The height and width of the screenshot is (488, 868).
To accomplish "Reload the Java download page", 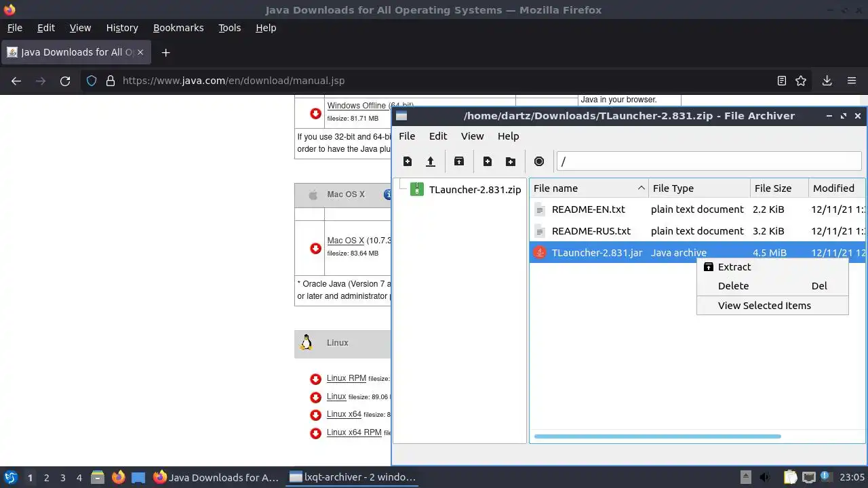I will pyautogui.click(x=65, y=81).
